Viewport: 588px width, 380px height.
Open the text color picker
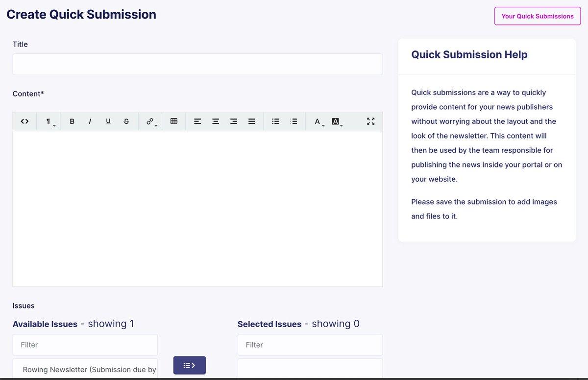click(318, 121)
